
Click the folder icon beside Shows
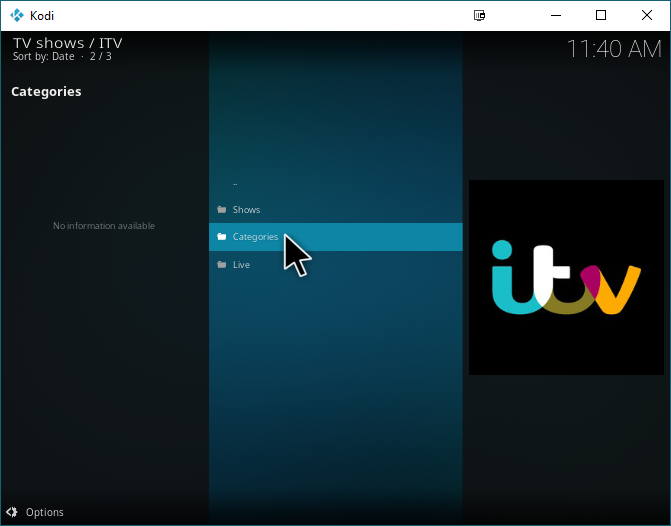pos(222,209)
